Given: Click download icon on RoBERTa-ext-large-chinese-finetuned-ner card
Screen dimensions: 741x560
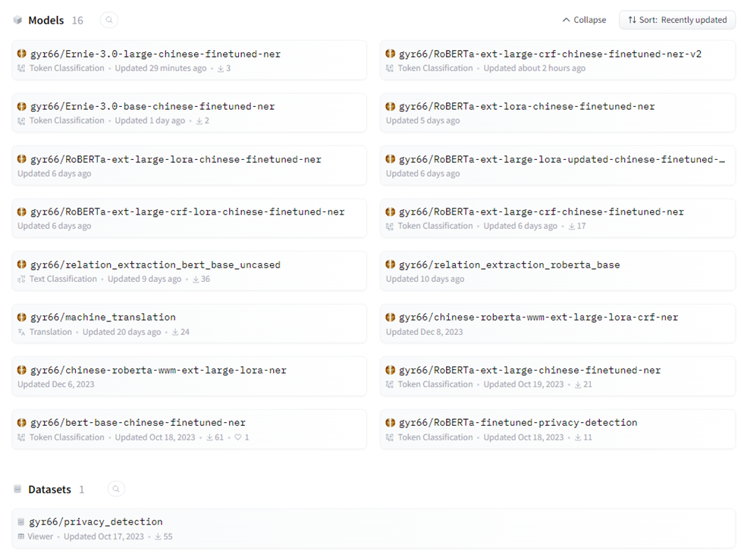Looking at the screenshot, I should coord(578,384).
